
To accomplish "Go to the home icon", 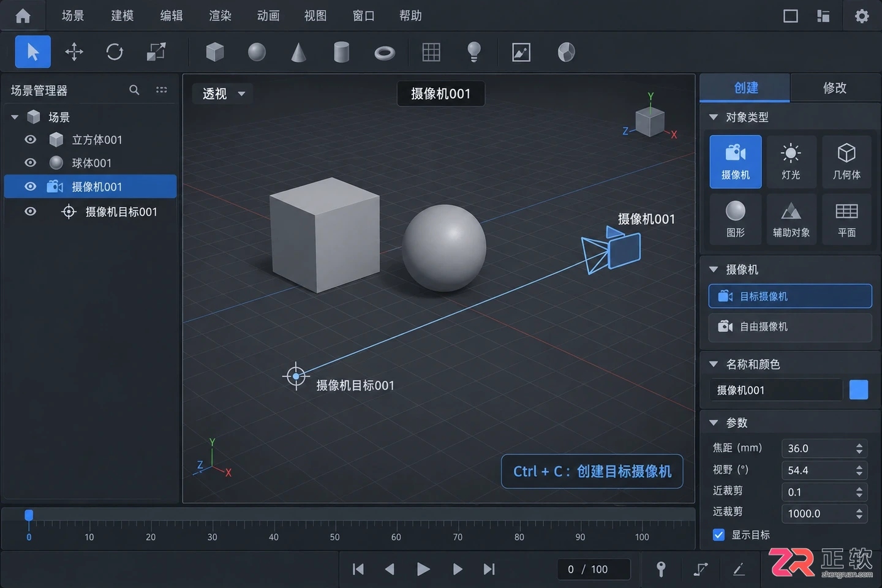I will [x=23, y=16].
